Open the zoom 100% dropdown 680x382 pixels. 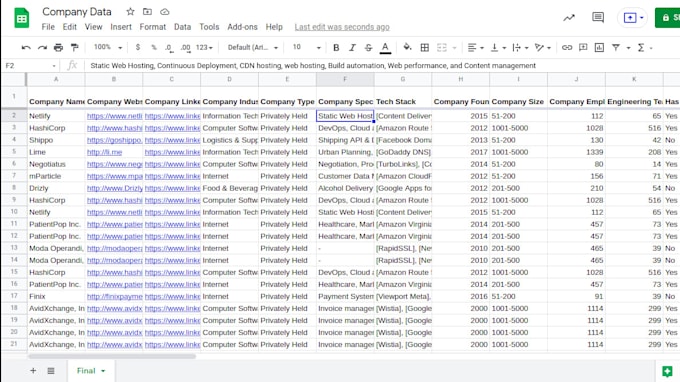coord(108,47)
